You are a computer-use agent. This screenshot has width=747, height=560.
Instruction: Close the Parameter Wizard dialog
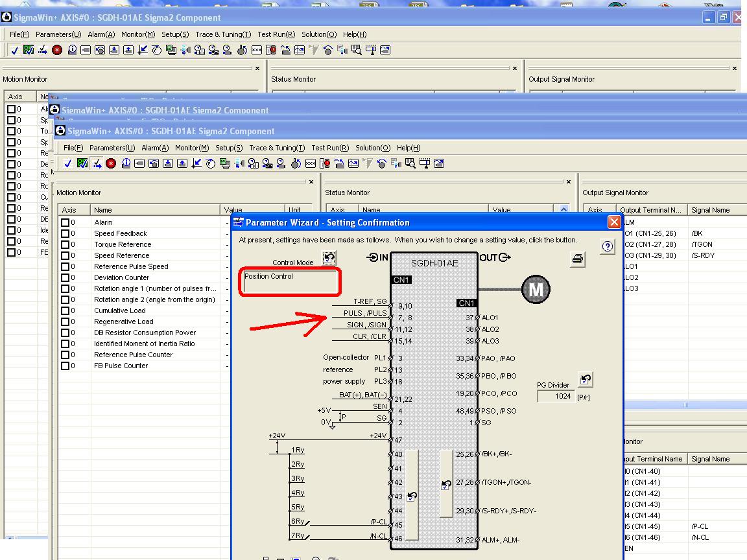614,222
